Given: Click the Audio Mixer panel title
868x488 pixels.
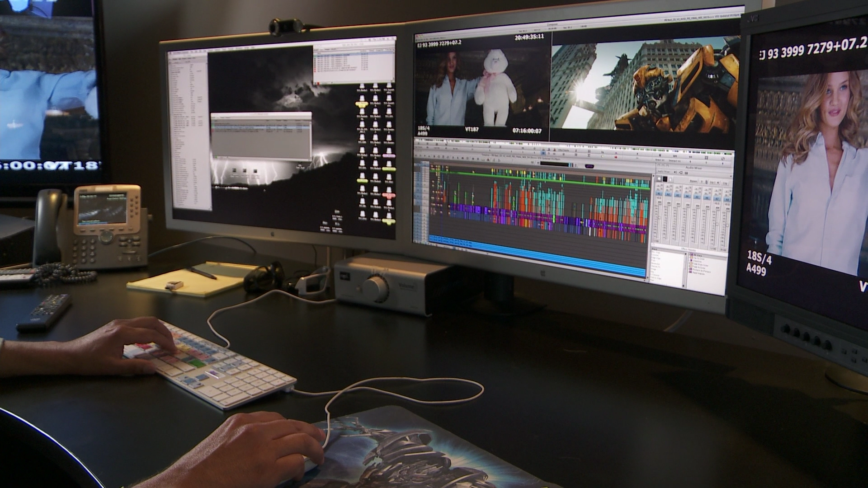Looking at the screenshot, I should coord(694,168).
